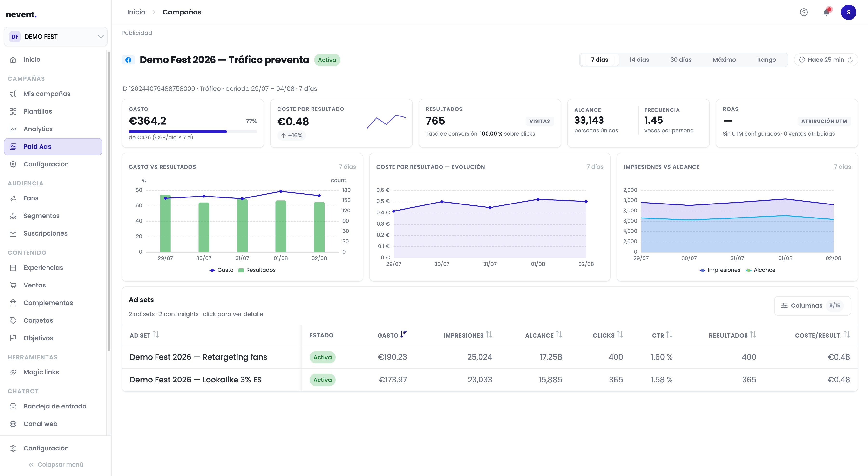Click the nevent logo
This screenshot has width=868, height=476.
point(21,14)
